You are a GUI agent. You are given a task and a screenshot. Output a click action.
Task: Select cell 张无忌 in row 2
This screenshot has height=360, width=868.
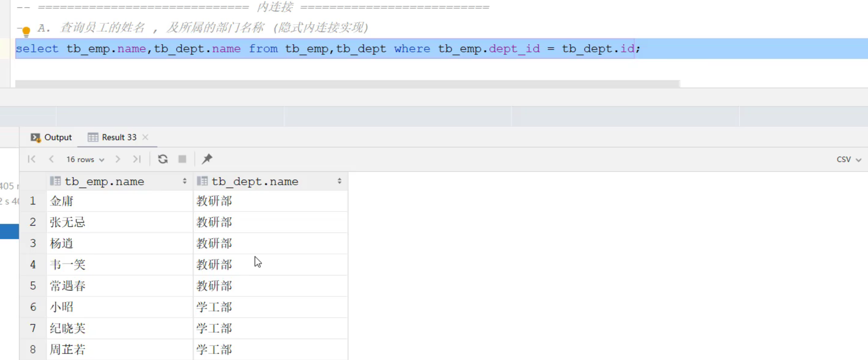pos(120,222)
